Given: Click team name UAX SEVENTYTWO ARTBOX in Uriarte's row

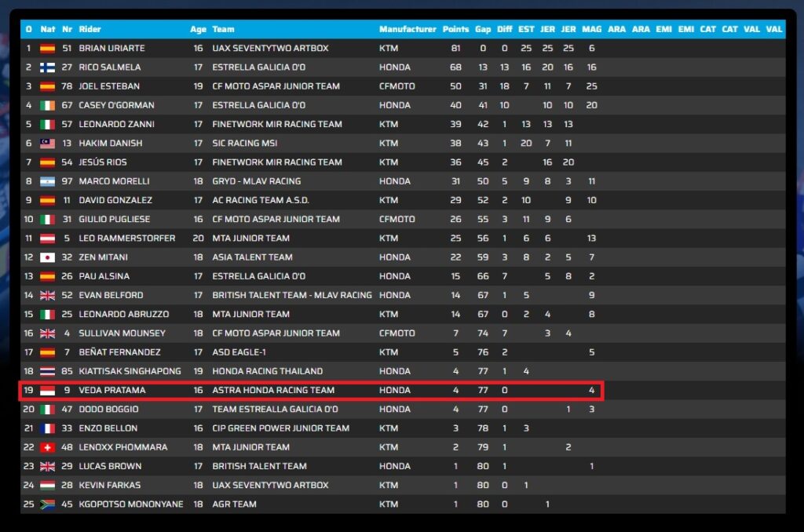Looking at the screenshot, I should point(270,48).
